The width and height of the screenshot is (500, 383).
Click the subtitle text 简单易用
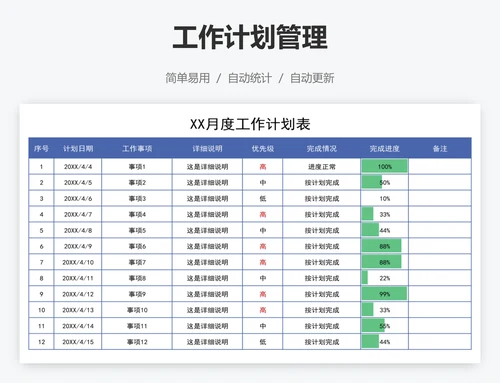pos(188,78)
